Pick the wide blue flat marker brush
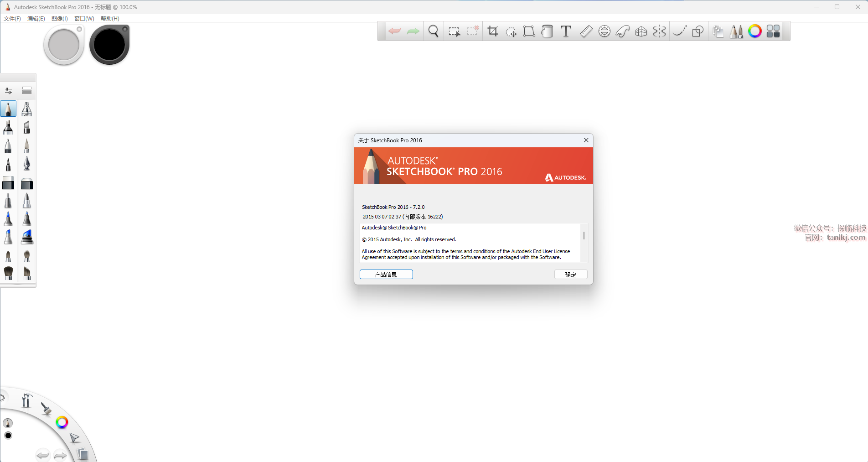The width and height of the screenshot is (868, 462). (x=27, y=237)
